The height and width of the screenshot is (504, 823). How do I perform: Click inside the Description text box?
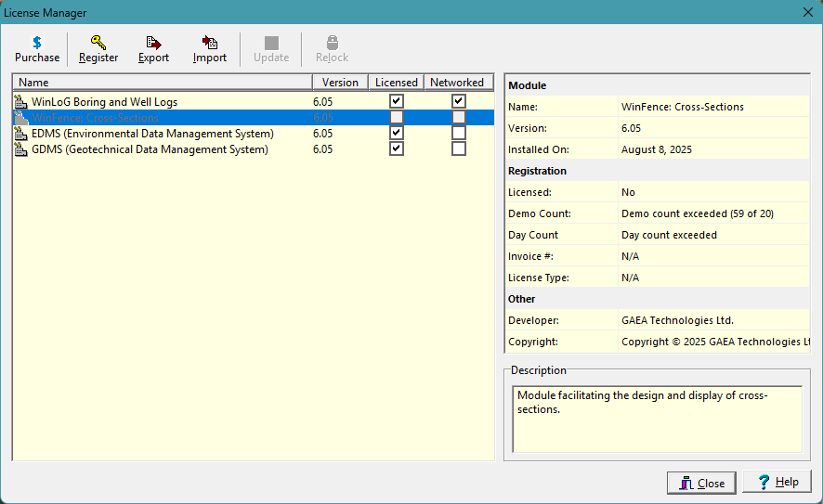[657, 419]
